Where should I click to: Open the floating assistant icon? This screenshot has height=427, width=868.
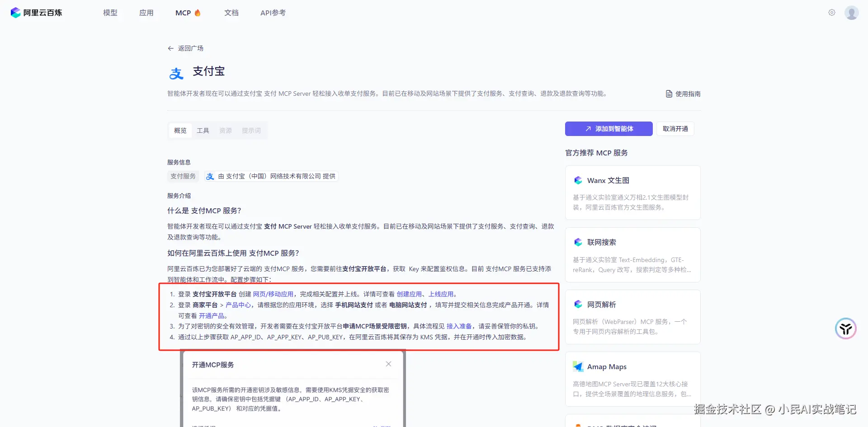pyautogui.click(x=846, y=328)
